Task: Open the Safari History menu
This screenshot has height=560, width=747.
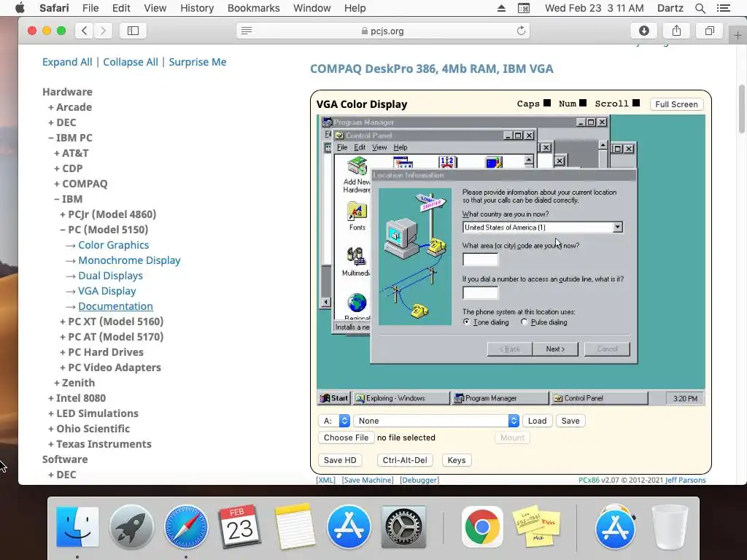Action: [197, 8]
